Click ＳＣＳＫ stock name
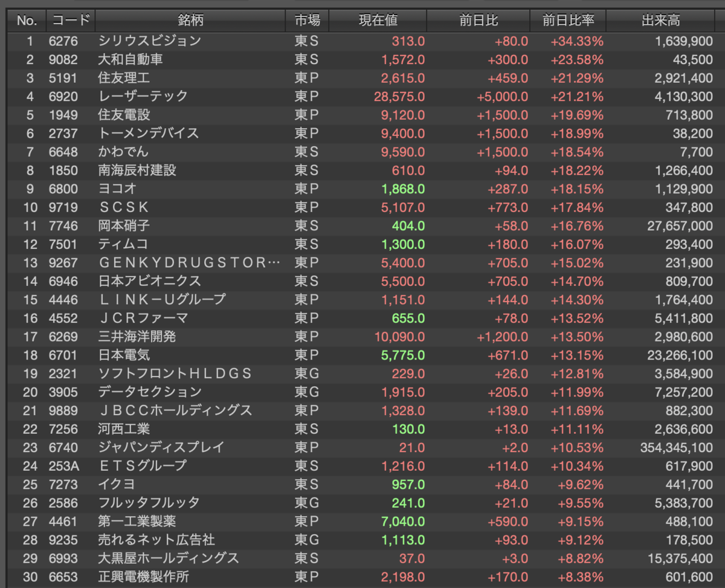 (124, 207)
